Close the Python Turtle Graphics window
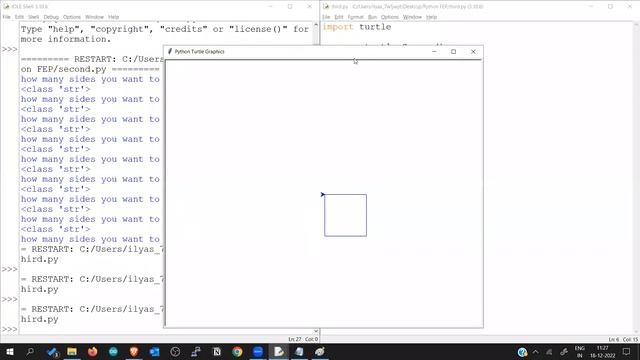Image resolution: width=640 pixels, height=360 pixels. tap(473, 52)
